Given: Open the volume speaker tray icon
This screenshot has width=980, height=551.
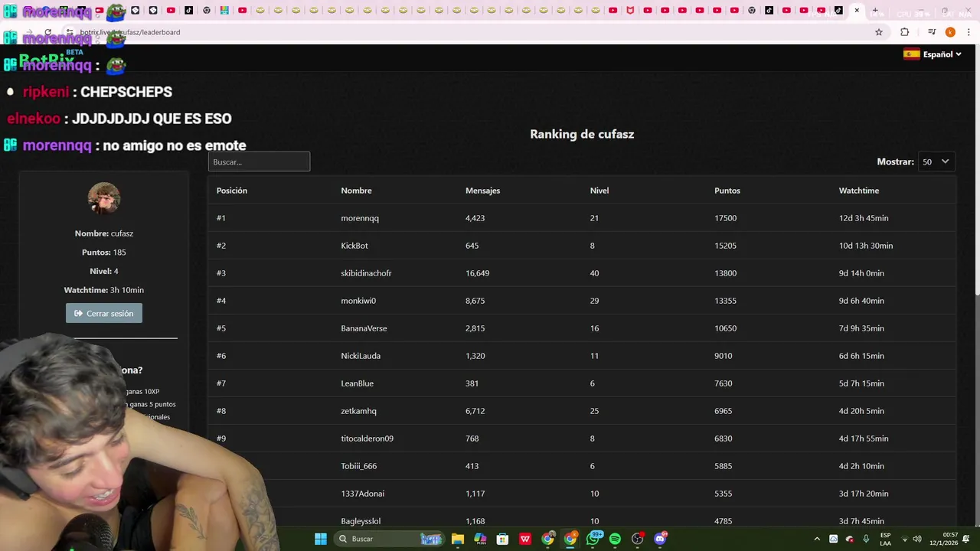Looking at the screenshot, I should coord(917,539).
